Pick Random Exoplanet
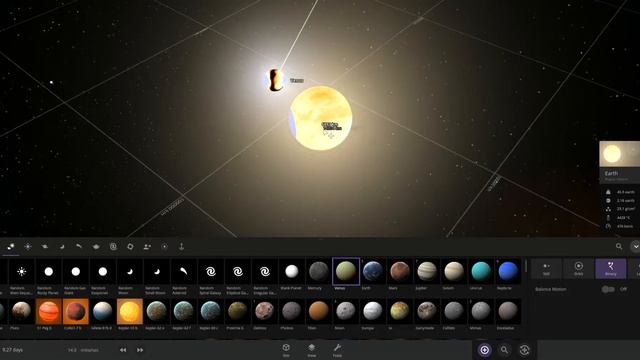 point(102,271)
